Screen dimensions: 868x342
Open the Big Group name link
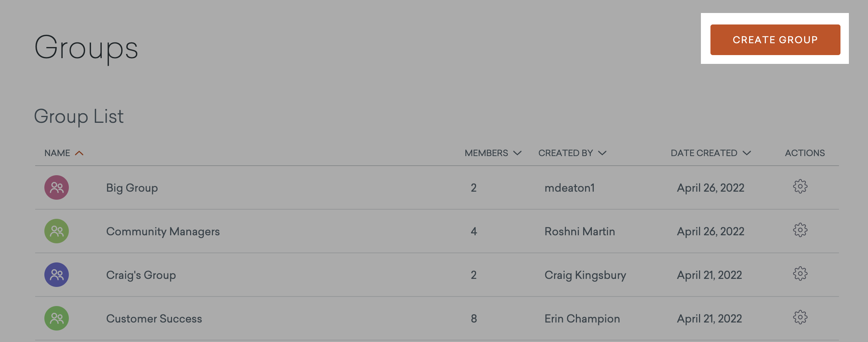click(x=132, y=188)
